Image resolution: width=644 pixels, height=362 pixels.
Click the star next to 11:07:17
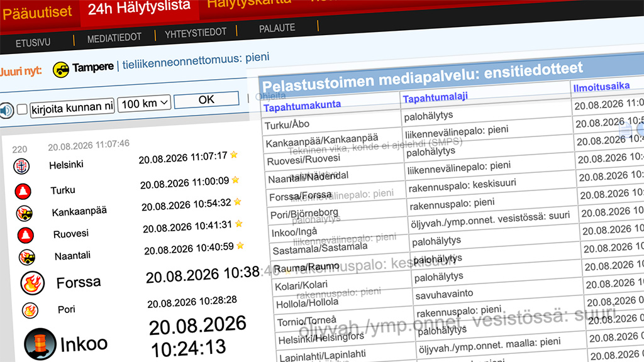[x=234, y=155]
